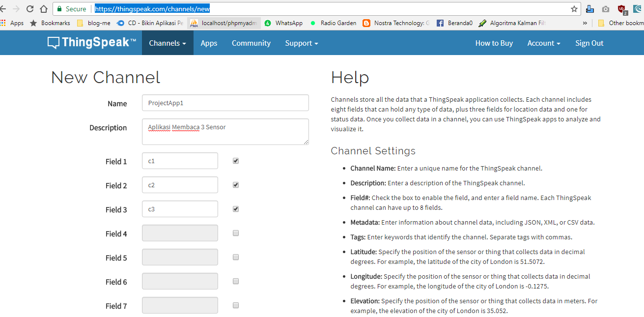Go to browser home page icon
This screenshot has width=644, height=317.
click(44, 9)
